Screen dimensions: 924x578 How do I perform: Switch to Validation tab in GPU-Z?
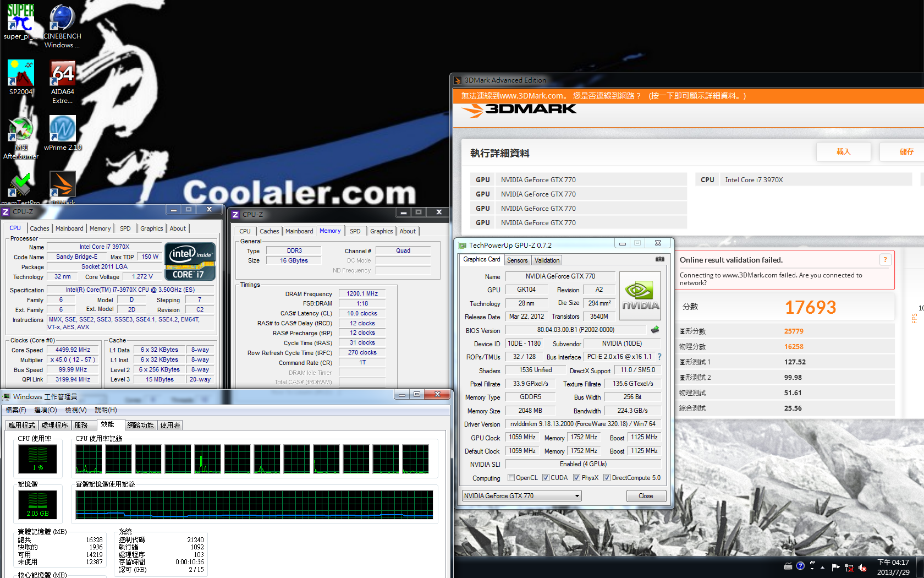547,260
